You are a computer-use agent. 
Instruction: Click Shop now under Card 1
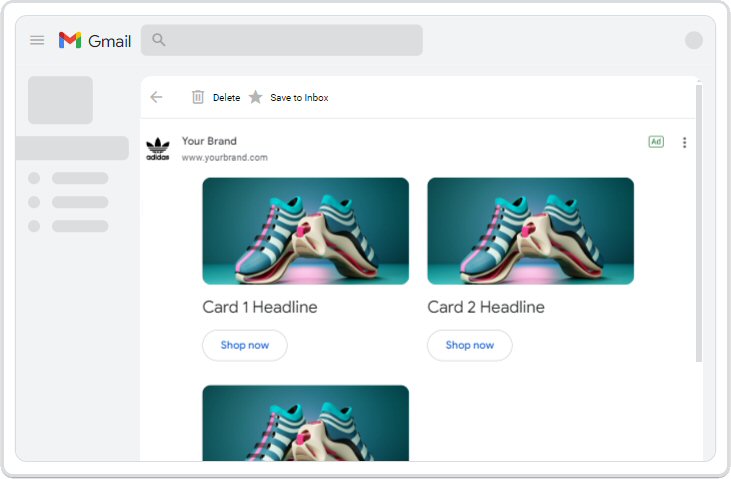pos(245,345)
